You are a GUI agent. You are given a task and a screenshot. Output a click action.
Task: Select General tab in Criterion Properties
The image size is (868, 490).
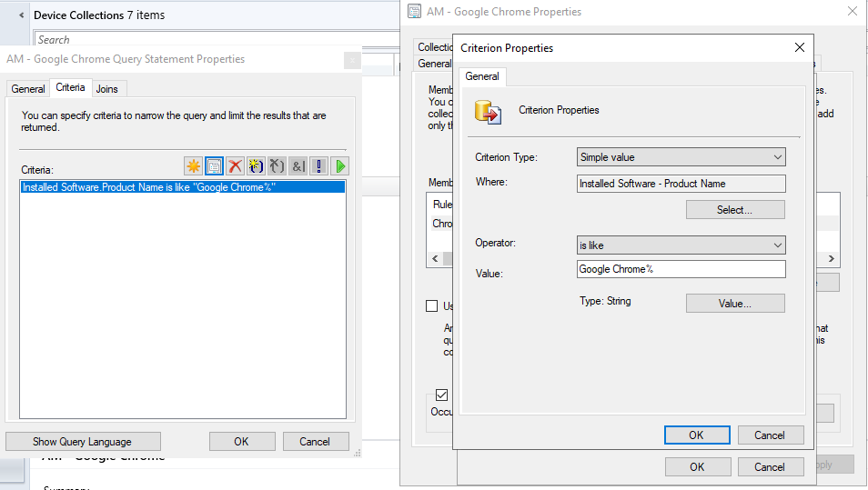tap(482, 76)
